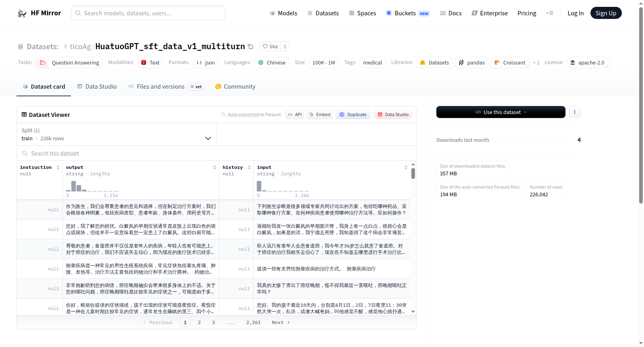Select the pandas library tag
This screenshot has width=644, height=347.
coord(472,62)
